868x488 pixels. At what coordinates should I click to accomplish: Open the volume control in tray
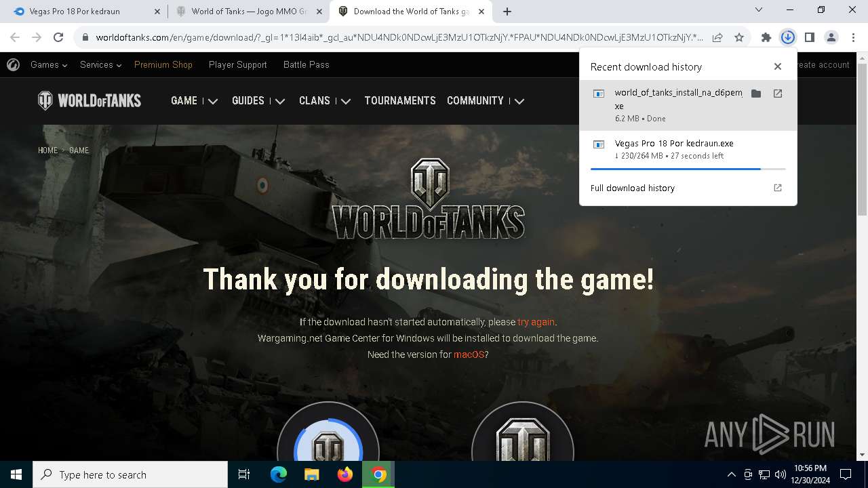pyautogui.click(x=780, y=474)
